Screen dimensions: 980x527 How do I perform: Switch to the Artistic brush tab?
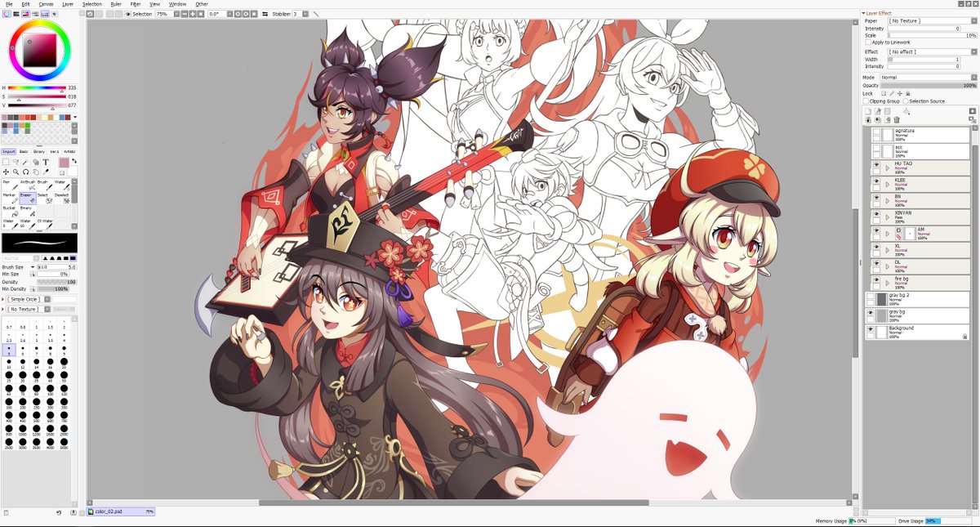69,151
